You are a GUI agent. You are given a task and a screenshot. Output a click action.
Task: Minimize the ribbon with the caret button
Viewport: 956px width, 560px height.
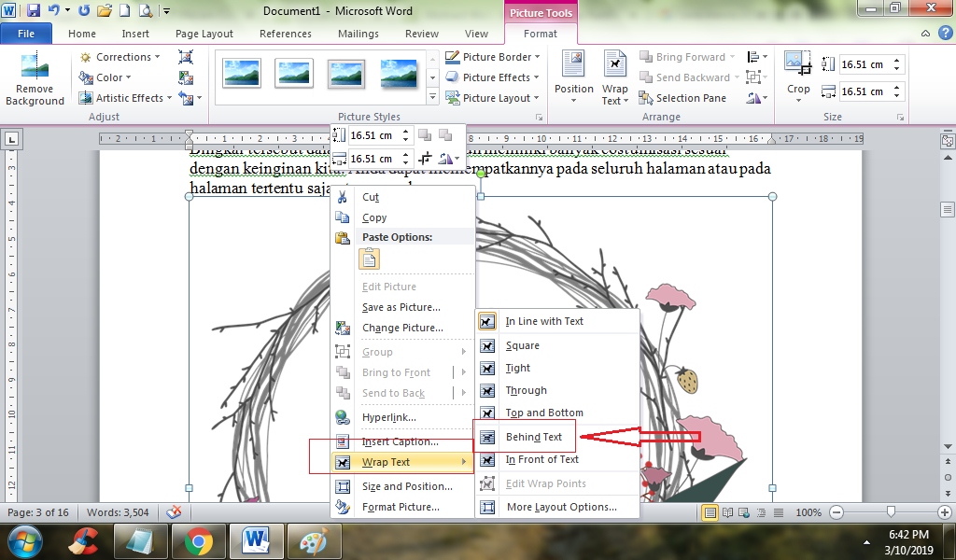click(x=925, y=34)
